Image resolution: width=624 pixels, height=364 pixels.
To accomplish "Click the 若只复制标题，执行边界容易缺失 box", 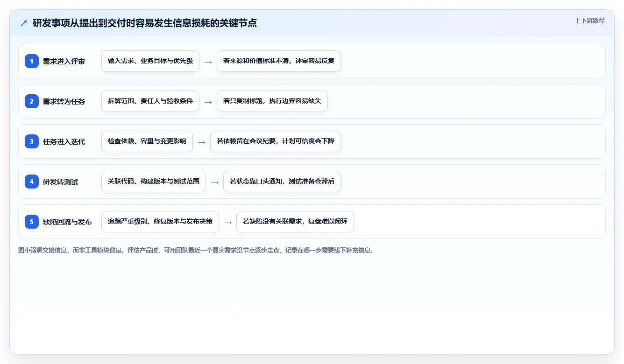I will [272, 101].
